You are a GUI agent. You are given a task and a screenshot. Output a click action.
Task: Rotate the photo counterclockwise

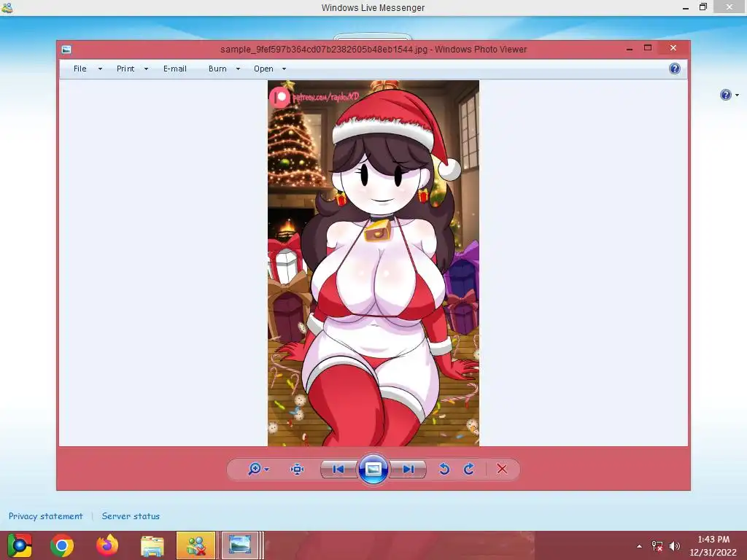click(x=444, y=469)
